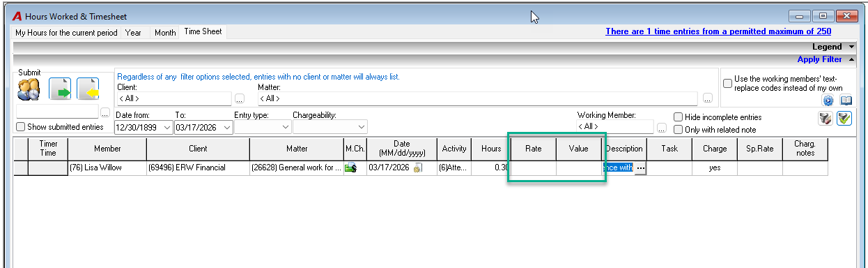Open the Entry type dropdown
The image size is (868, 268).
click(x=286, y=127)
